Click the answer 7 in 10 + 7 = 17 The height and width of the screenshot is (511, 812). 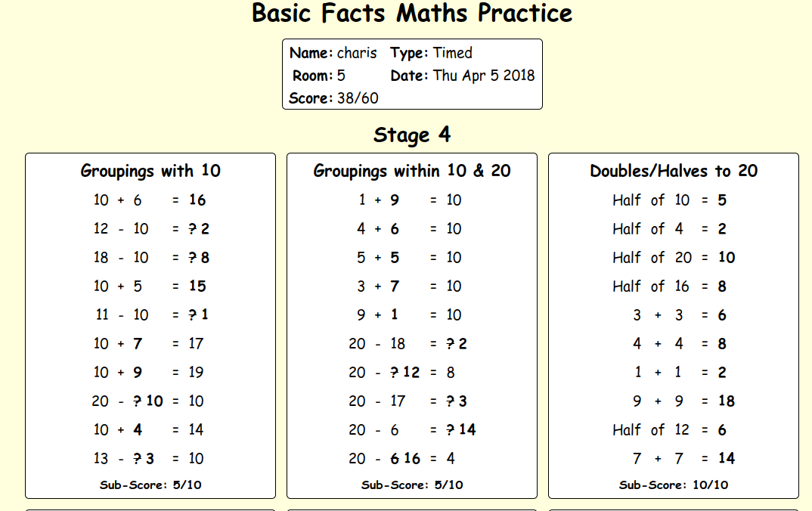click(138, 343)
